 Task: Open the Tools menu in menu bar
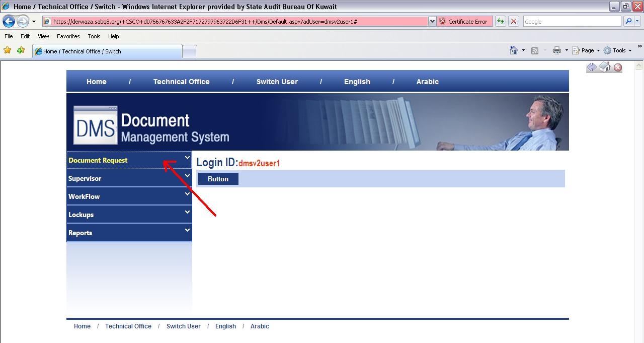[94, 36]
